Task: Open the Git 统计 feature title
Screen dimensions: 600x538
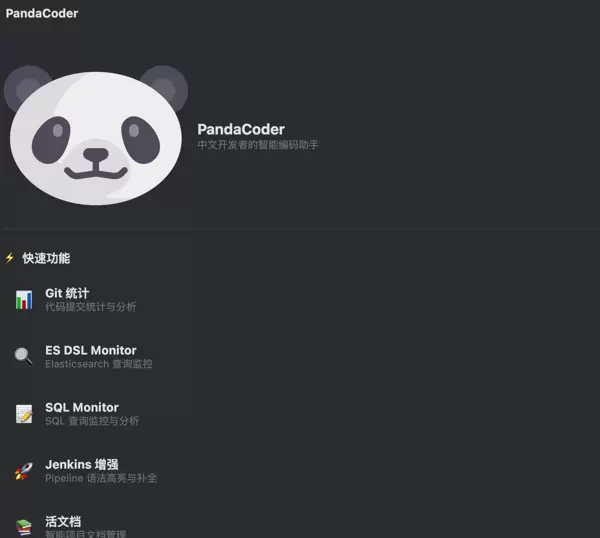Action: 67,293
